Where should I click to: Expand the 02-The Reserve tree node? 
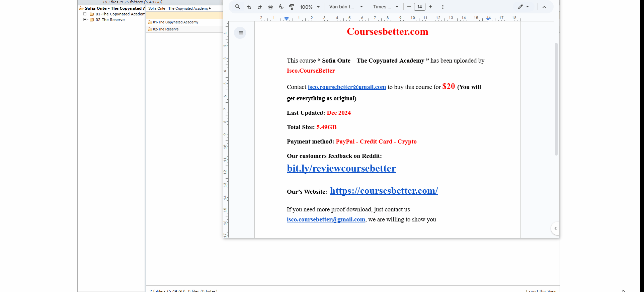click(x=85, y=20)
